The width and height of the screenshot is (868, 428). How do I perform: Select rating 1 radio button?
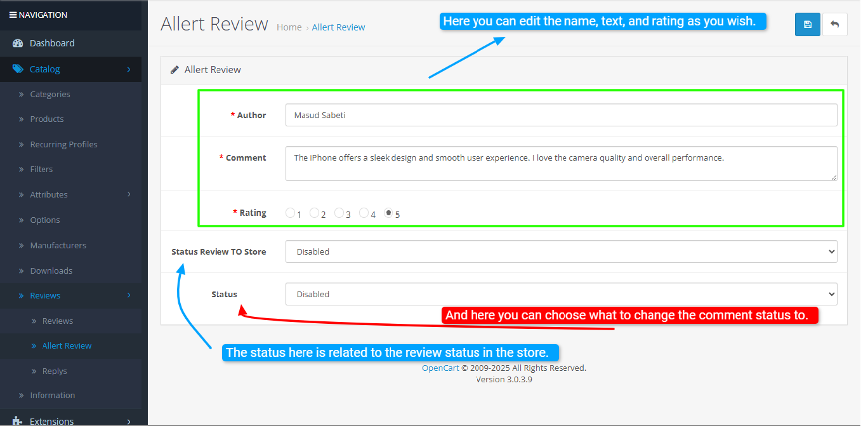point(291,213)
